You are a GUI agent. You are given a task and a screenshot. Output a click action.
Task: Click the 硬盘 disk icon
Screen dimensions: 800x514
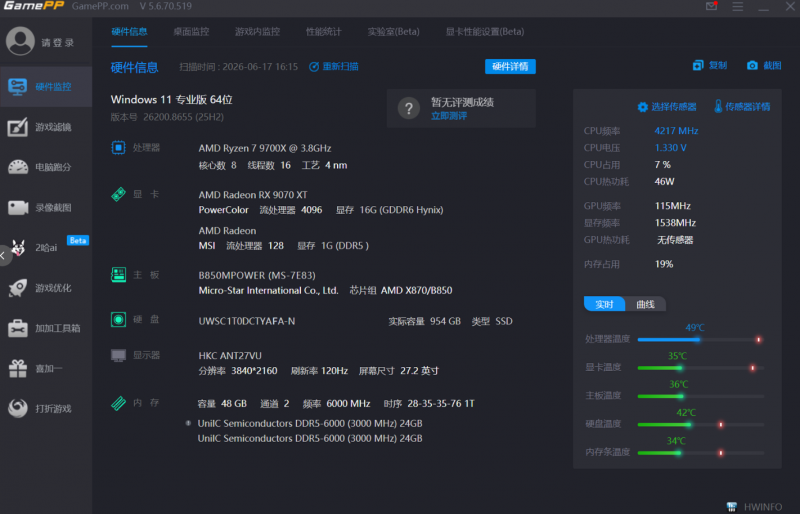[x=118, y=320]
